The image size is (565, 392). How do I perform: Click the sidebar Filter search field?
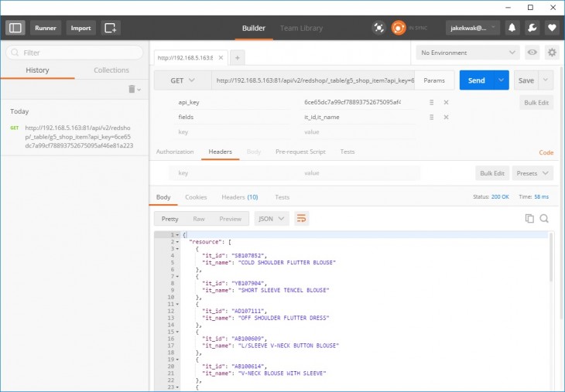[x=74, y=53]
